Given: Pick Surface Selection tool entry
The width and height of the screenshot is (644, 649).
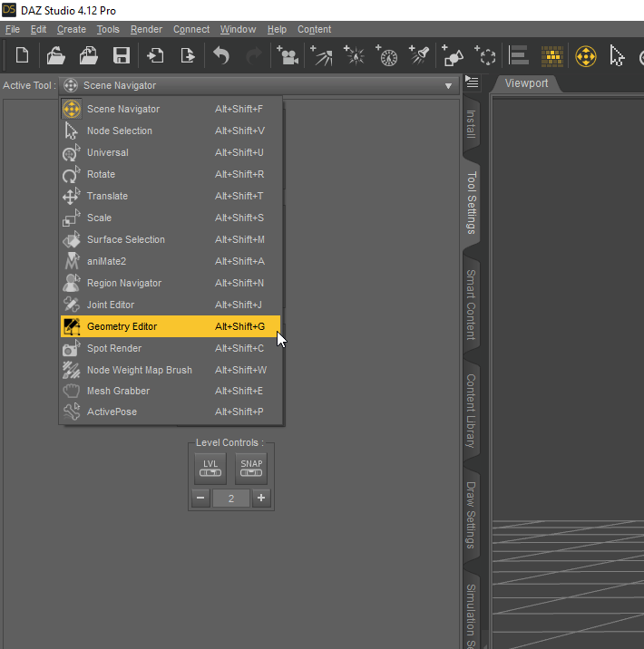Looking at the screenshot, I should point(171,239).
